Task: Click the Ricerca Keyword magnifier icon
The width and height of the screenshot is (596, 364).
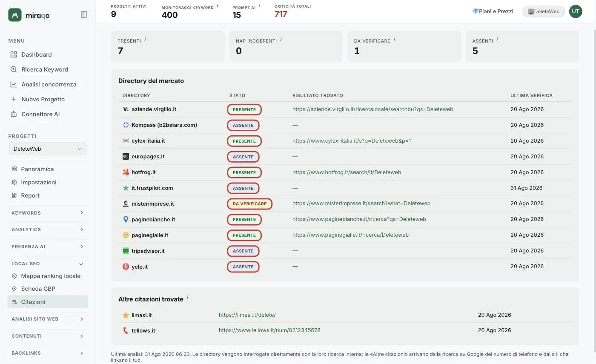Action: point(14,69)
